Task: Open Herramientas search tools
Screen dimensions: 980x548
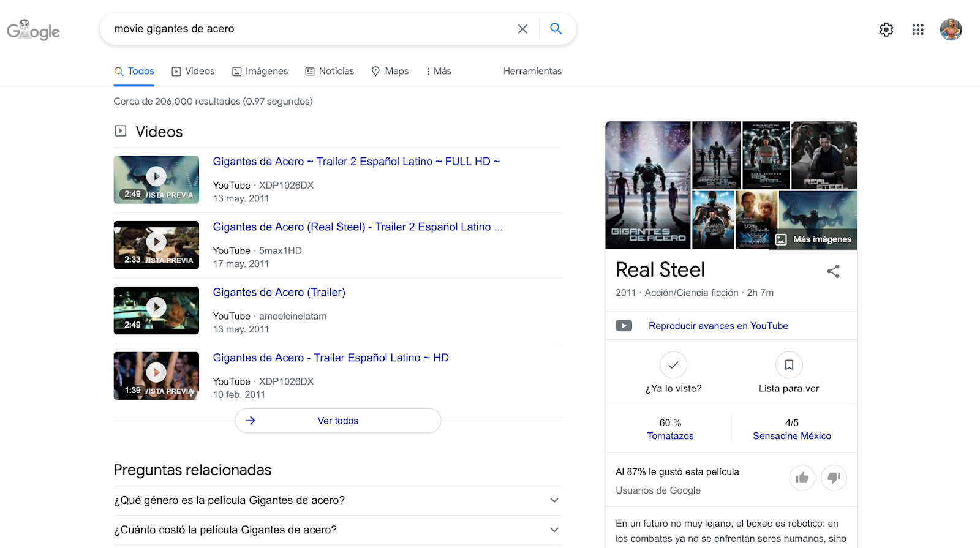Action: point(532,71)
